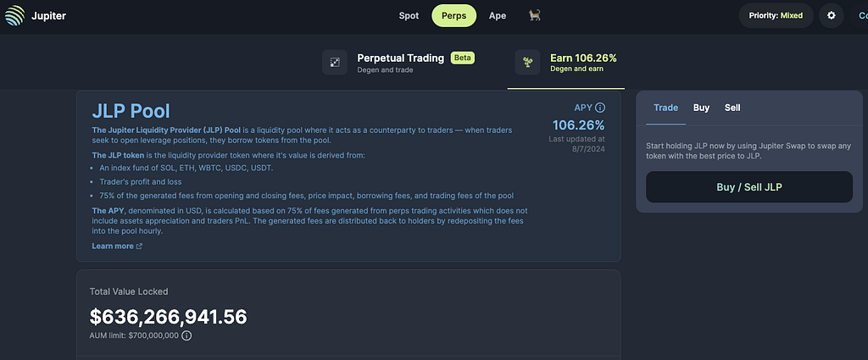Select the Earn 106.26% section

tap(583, 58)
